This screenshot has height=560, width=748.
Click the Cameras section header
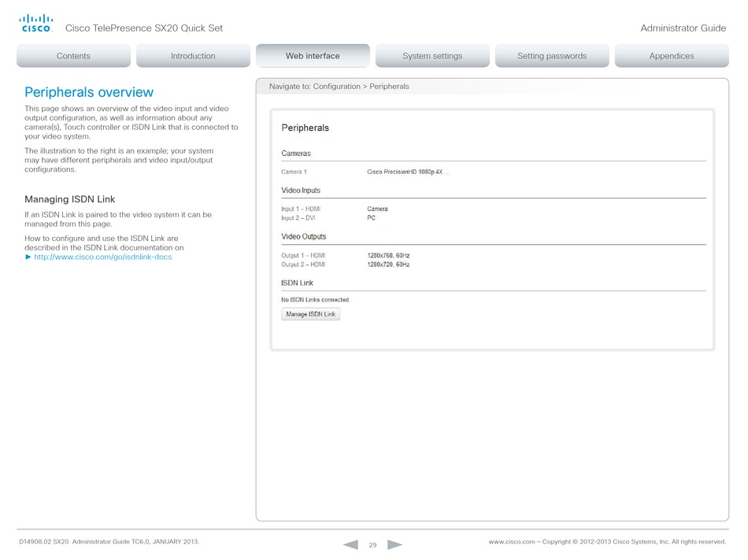[296, 153]
